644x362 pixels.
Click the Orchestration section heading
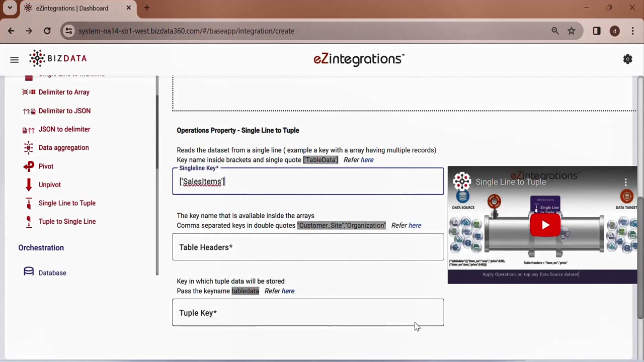(x=41, y=248)
